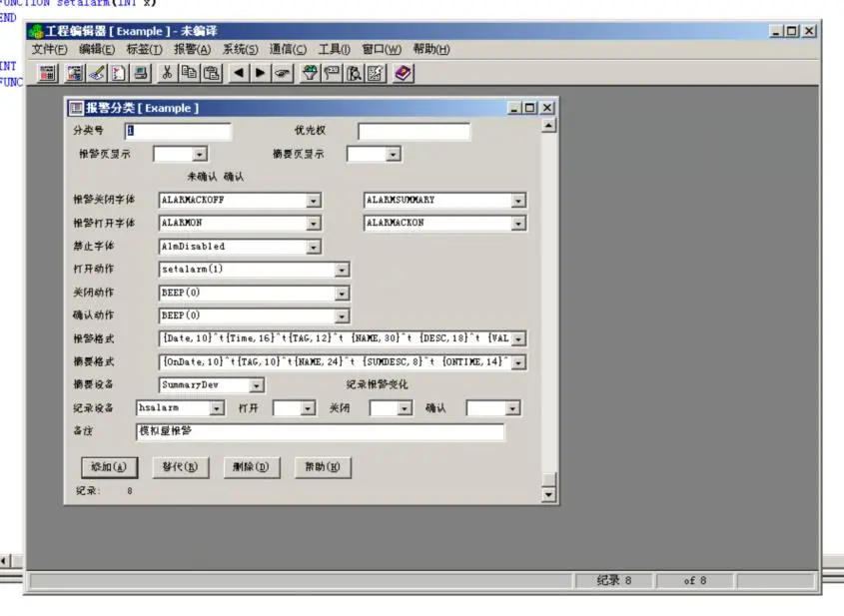
Task: Expand the 摘要格式 format dropdown
Action: click(517, 362)
